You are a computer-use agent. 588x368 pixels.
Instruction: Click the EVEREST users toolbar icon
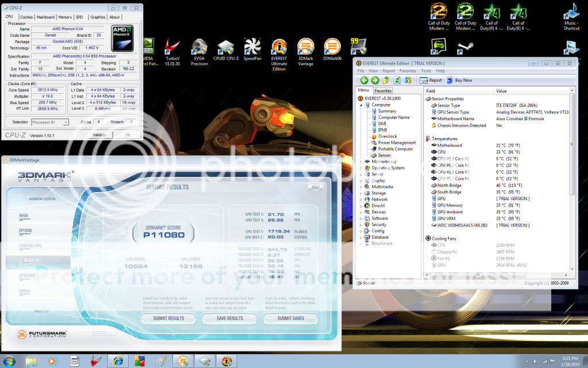pyautogui.click(x=408, y=80)
